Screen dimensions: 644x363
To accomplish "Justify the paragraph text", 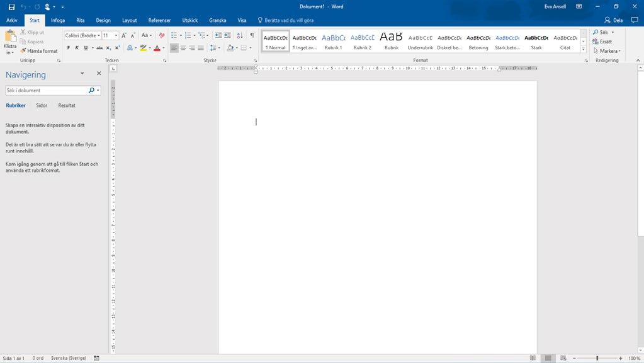I will pyautogui.click(x=200, y=48).
